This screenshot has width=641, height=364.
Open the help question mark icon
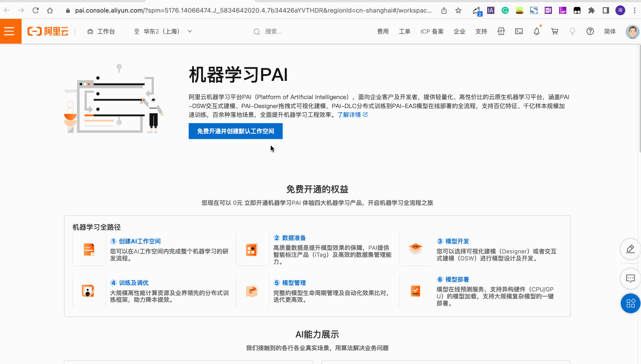pyautogui.click(x=590, y=31)
